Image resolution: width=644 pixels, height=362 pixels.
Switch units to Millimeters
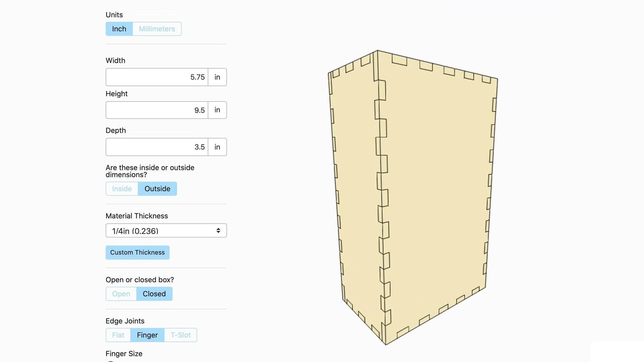157,29
